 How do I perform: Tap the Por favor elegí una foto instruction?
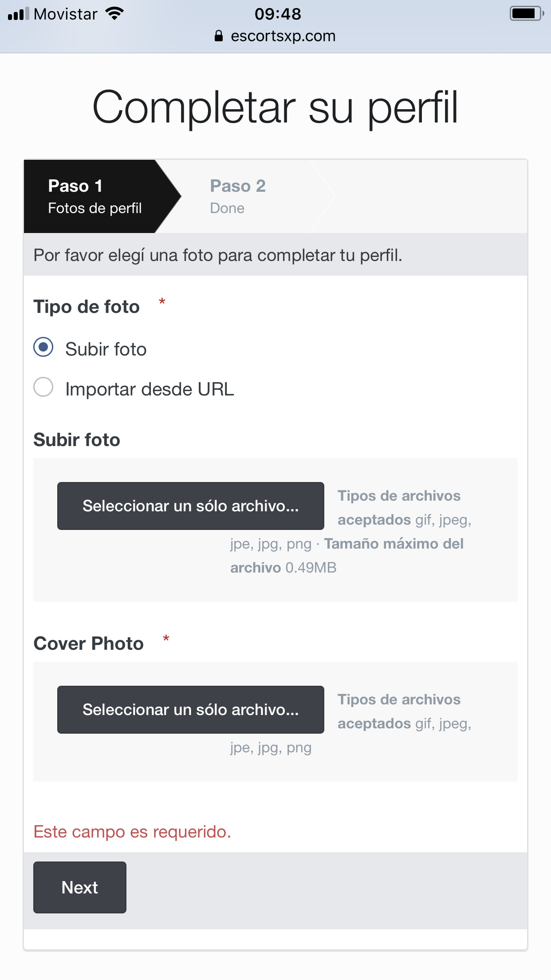point(218,255)
